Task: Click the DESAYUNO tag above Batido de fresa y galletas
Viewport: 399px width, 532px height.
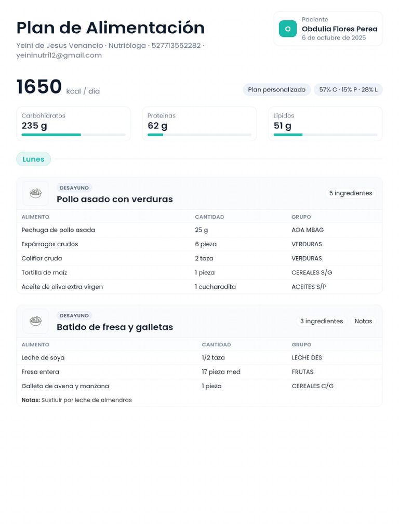Action: coord(74,315)
